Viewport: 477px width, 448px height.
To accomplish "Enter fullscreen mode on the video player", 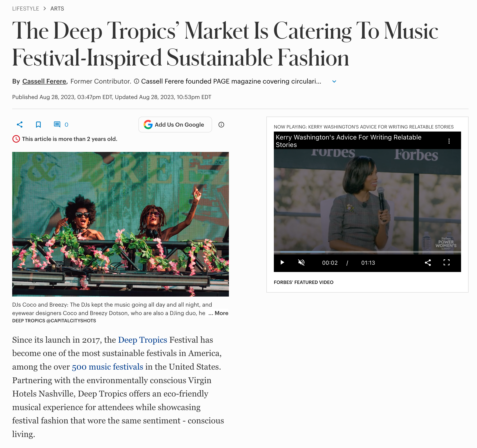I will coord(447,263).
